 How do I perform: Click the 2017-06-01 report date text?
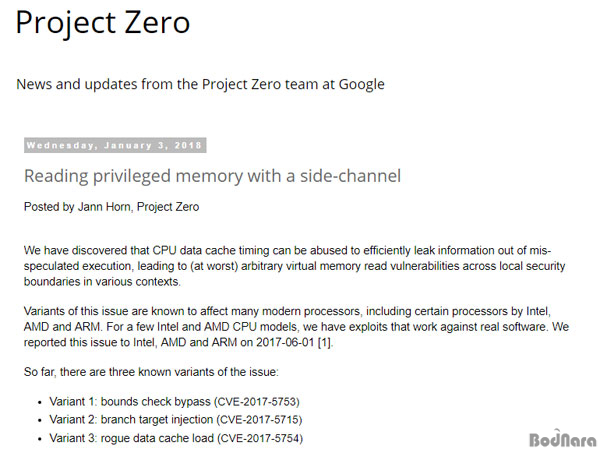[285, 342]
